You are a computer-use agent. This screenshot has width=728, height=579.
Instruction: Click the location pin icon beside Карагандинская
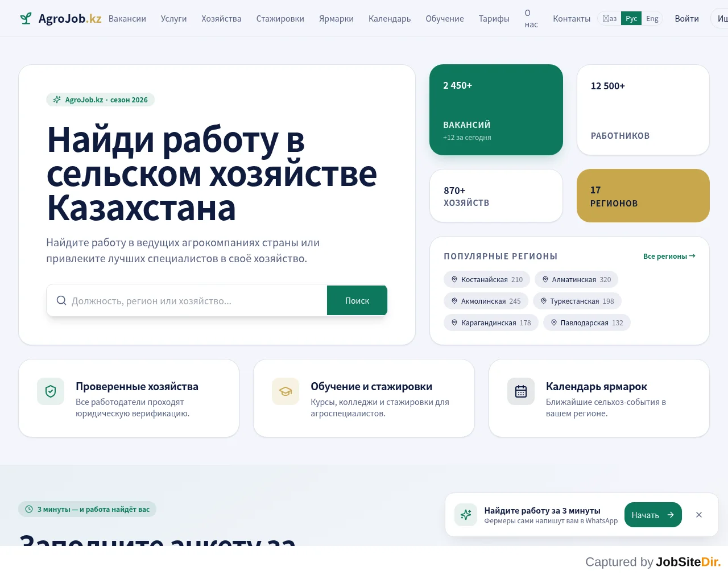tap(454, 322)
